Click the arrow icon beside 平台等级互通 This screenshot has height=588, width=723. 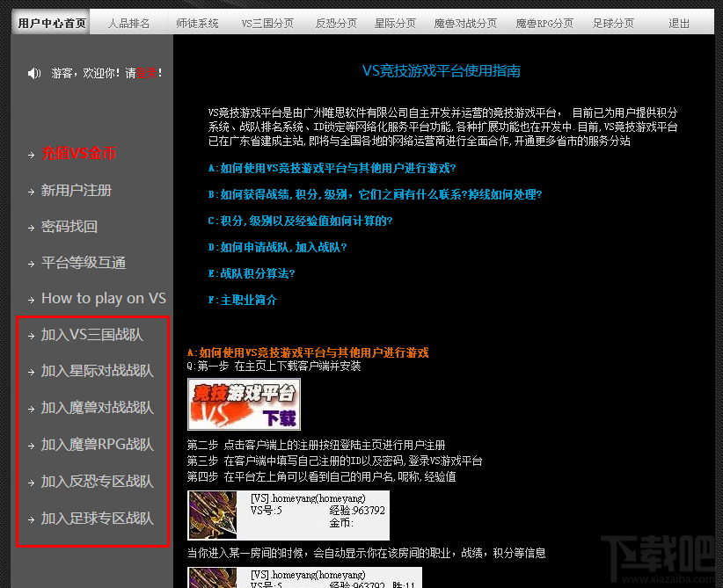tap(30, 262)
